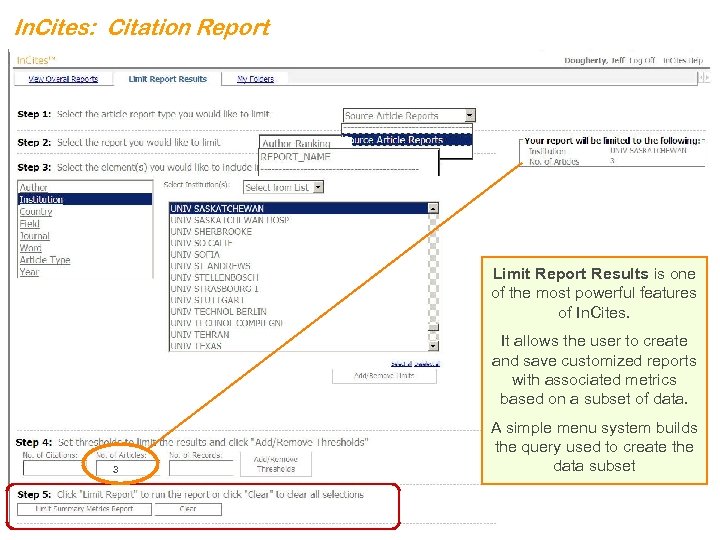
Task: Choose highlighted Source Article Reports option
Action: click(408, 140)
